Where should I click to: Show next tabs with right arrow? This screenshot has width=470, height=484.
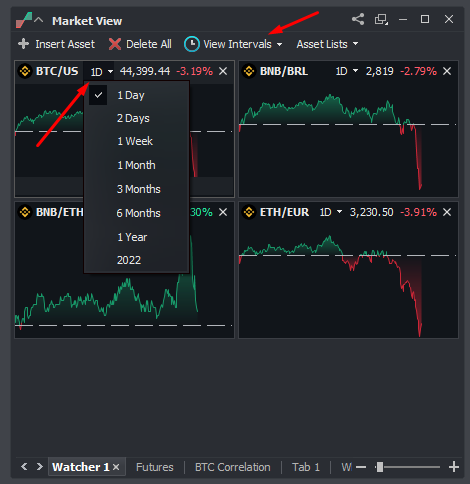[40, 466]
